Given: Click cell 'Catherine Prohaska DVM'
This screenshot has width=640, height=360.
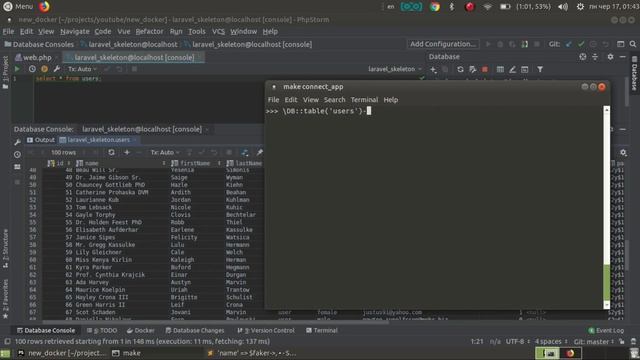Looking at the screenshot, I should pyautogui.click(x=112, y=192).
